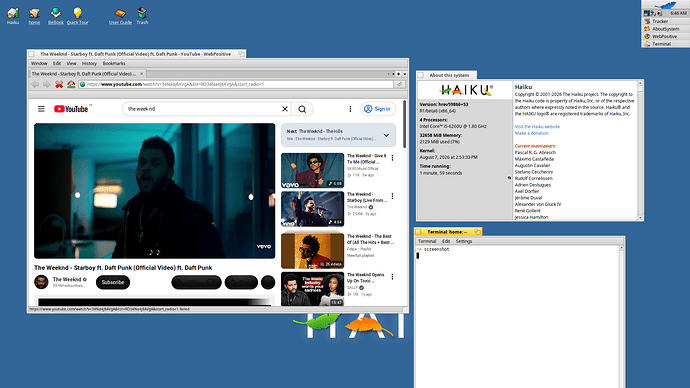690x388 pixels.
Task: Open The Weeknd channel name link
Action: pyautogui.click(x=67, y=279)
